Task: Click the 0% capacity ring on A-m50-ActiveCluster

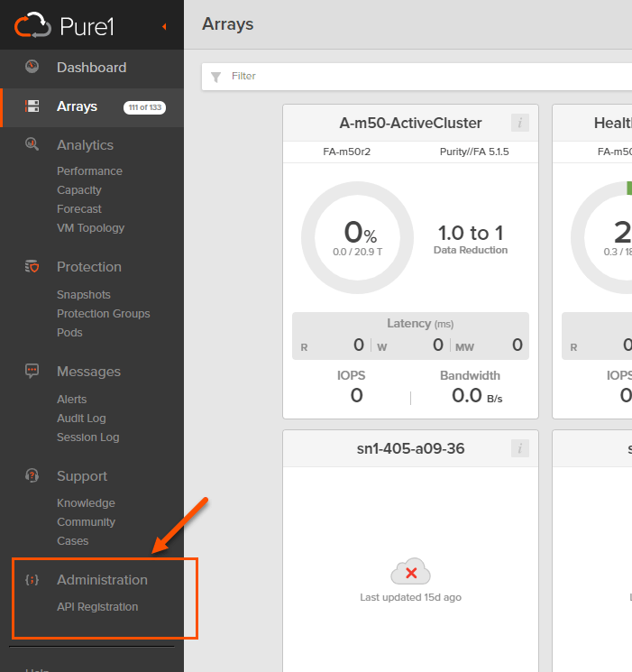Action: (x=357, y=237)
